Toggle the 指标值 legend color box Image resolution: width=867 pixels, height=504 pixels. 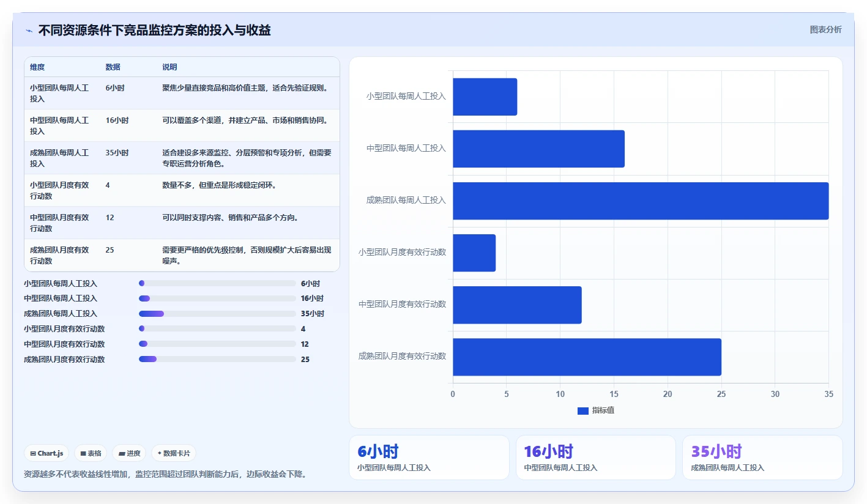(x=582, y=410)
